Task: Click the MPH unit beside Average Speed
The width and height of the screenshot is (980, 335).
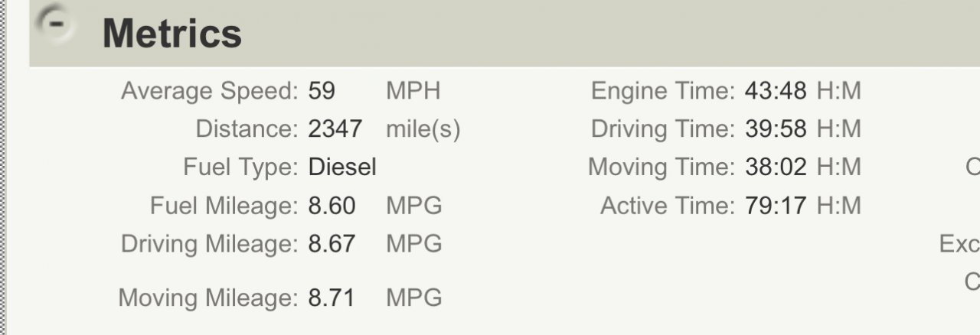Action: click(x=413, y=92)
